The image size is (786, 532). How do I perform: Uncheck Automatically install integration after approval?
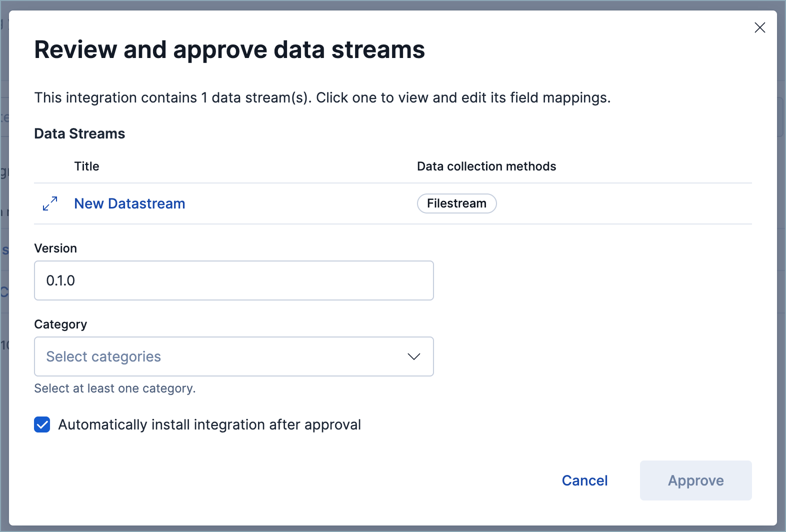pyautogui.click(x=42, y=424)
